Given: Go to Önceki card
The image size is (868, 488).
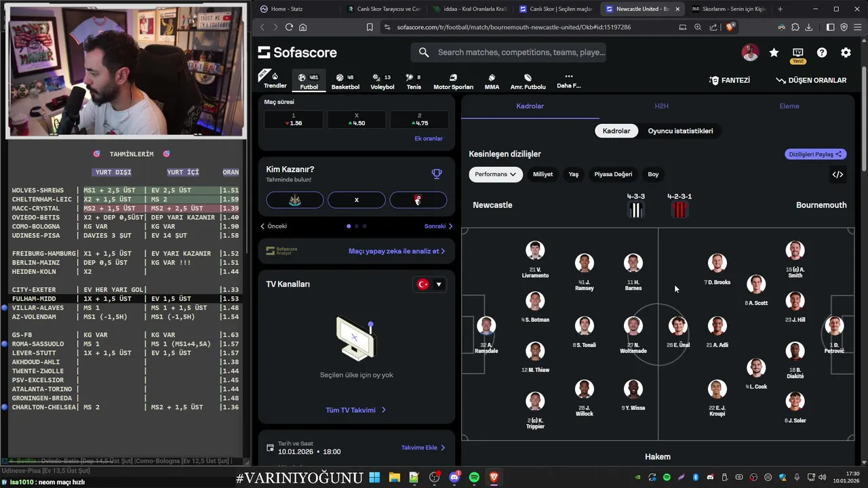Looking at the screenshot, I should [274, 226].
